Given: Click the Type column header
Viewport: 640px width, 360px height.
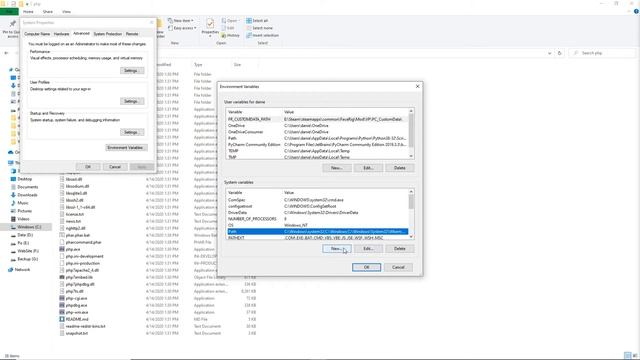Looking at the screenshot, I should click(198, 65).
